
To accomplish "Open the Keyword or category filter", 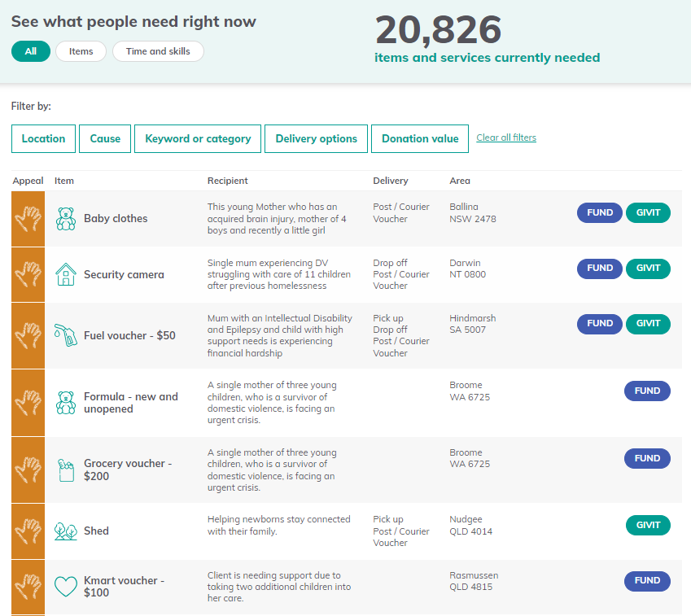I will (x=198, y=139).
